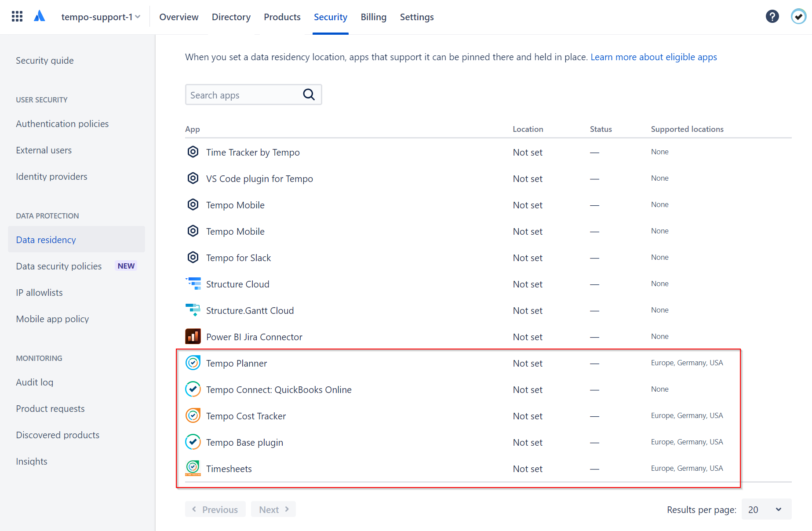The image size is (812, 531).
Task: Click the Next page button
Action: (273, 509)
